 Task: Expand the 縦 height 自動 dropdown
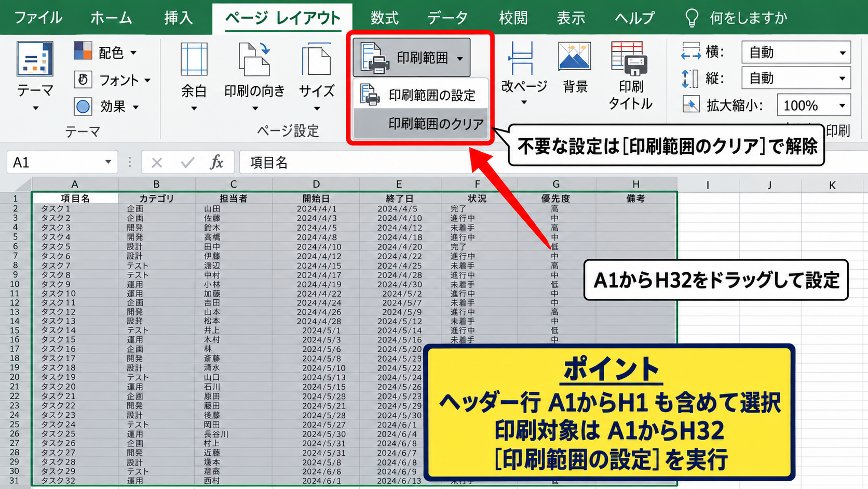842,78
